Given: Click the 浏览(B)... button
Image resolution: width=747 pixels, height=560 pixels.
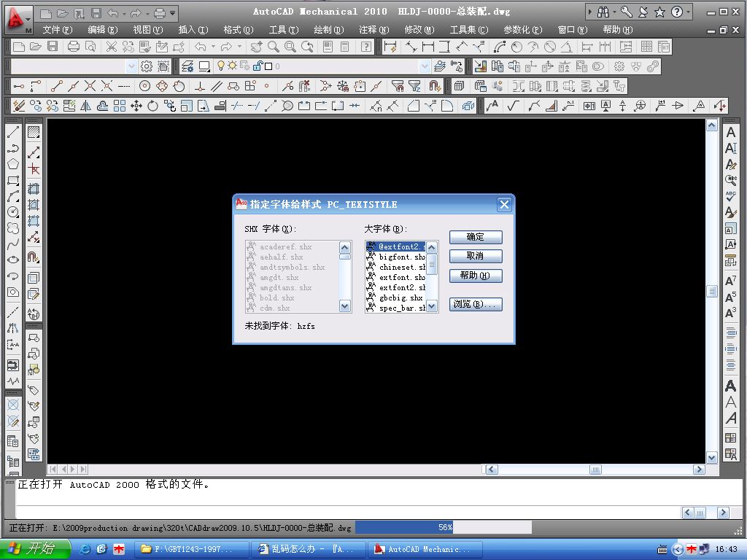Looking at the screenshot, I should tap(476, 304).
